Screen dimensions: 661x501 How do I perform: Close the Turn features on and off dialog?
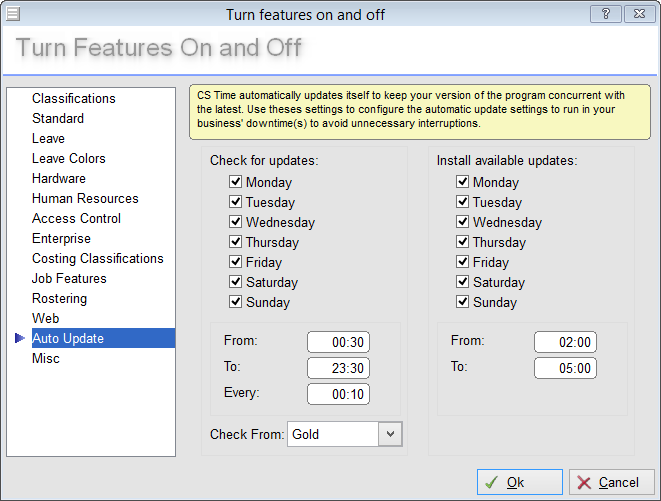coord(637,13)
